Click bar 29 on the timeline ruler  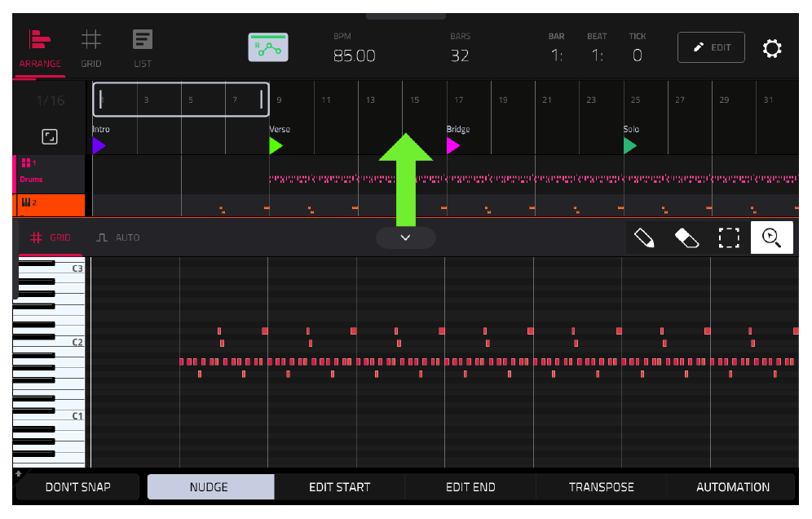tap(724, 100)
